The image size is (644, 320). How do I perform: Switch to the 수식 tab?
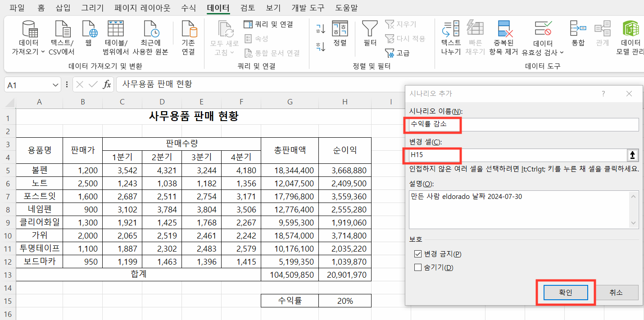pyautogui.click(x=188, y=8)
